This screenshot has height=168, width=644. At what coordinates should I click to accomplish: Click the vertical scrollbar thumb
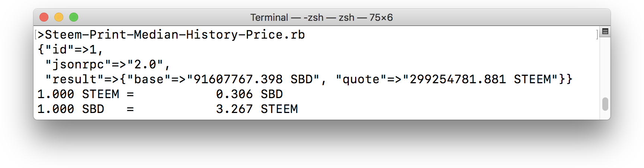(605, 104)
